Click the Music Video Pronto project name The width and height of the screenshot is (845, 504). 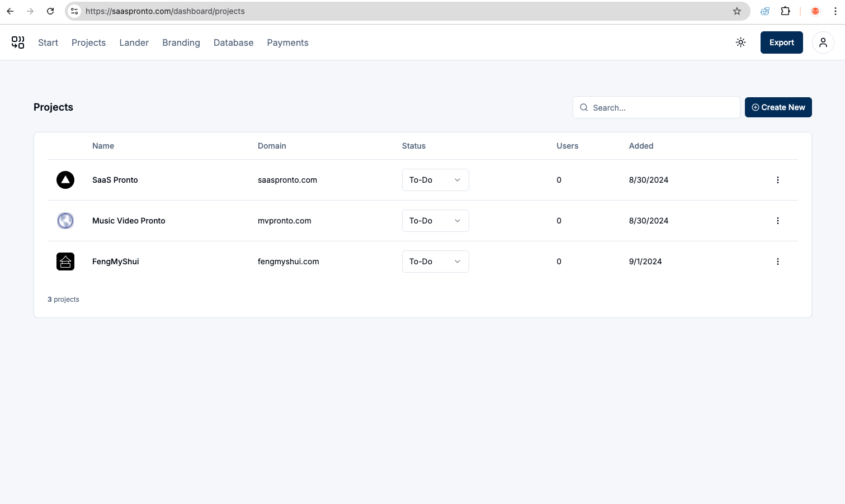pyautogui.click(x=129, y=221)
